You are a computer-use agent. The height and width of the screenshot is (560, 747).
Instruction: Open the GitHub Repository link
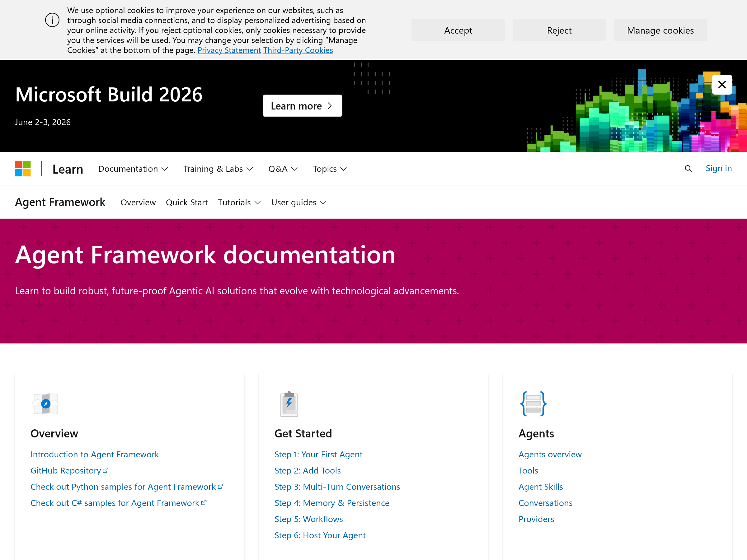point(66,470)
